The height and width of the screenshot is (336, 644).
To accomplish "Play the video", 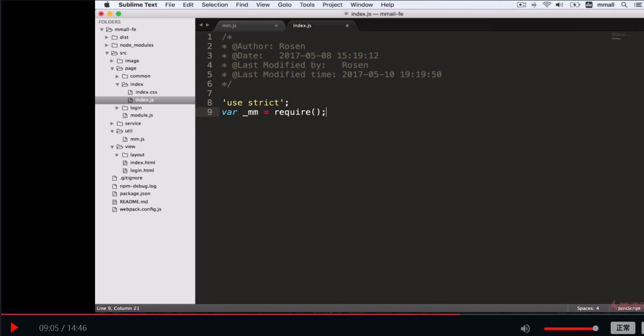I will [14, 328].
